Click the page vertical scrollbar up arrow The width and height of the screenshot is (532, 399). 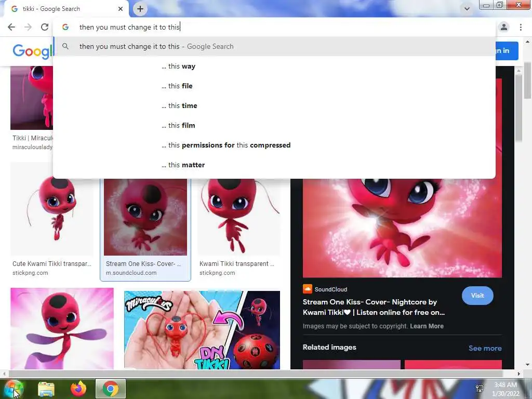pos(528,42)
